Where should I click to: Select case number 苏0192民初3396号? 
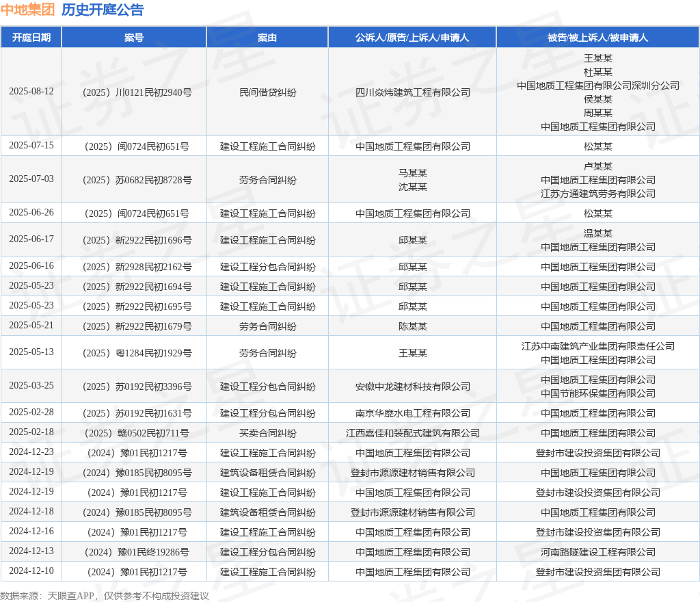click(137, 387)
